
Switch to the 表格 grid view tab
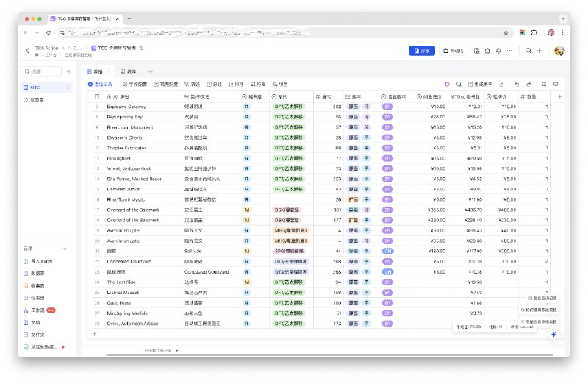(x=95, y=71)
